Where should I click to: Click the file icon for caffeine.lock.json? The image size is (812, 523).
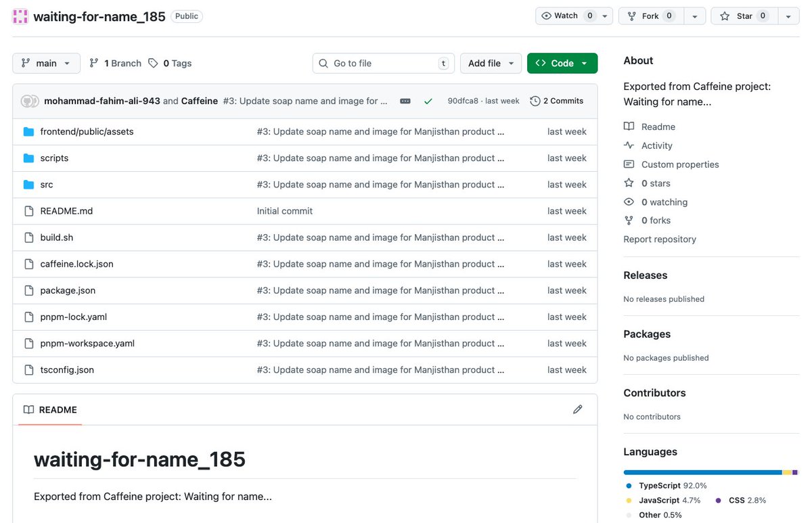click(28, 264)
